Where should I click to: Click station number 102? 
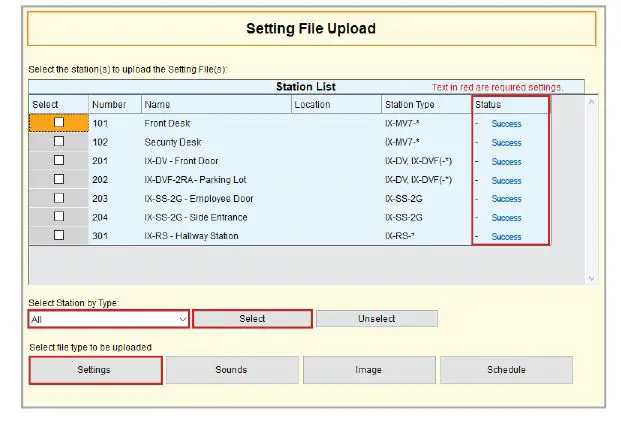tap(100, 142)
